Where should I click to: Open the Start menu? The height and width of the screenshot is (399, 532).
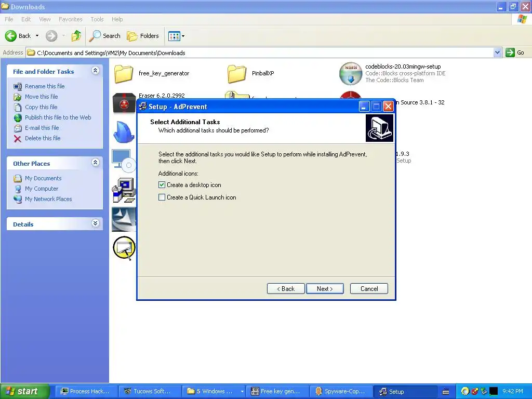pyautogui.click(x=25, y=391)
